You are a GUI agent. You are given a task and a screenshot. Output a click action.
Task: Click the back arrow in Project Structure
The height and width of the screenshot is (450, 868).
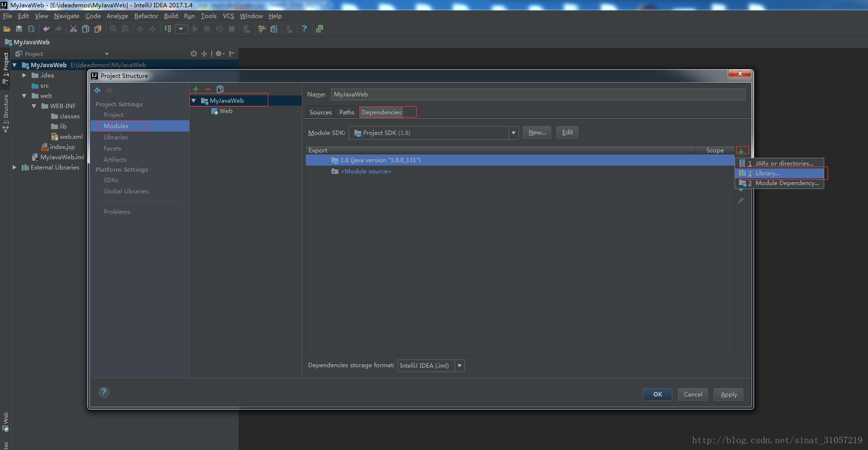pyautogui.click(x=97, y=90)
